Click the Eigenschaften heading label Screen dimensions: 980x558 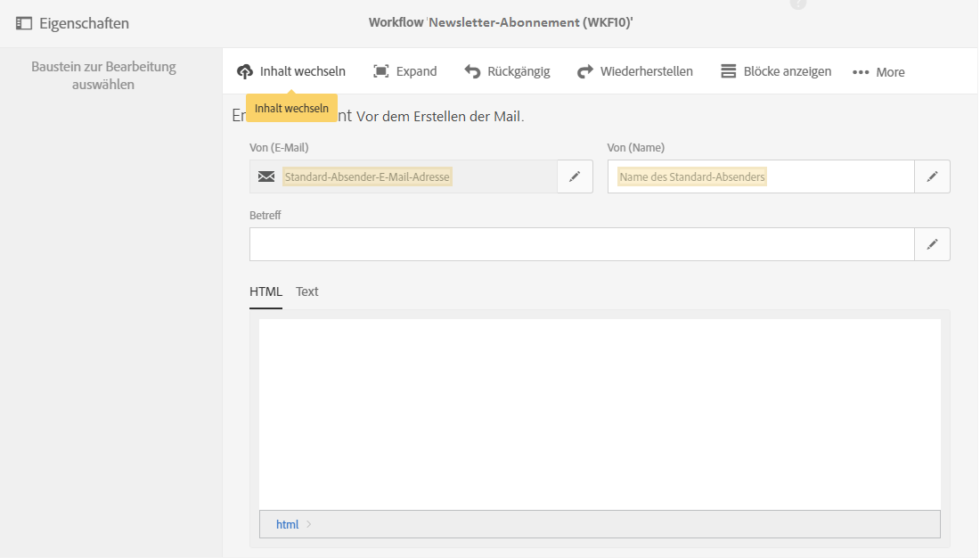[x=84, y=23]
